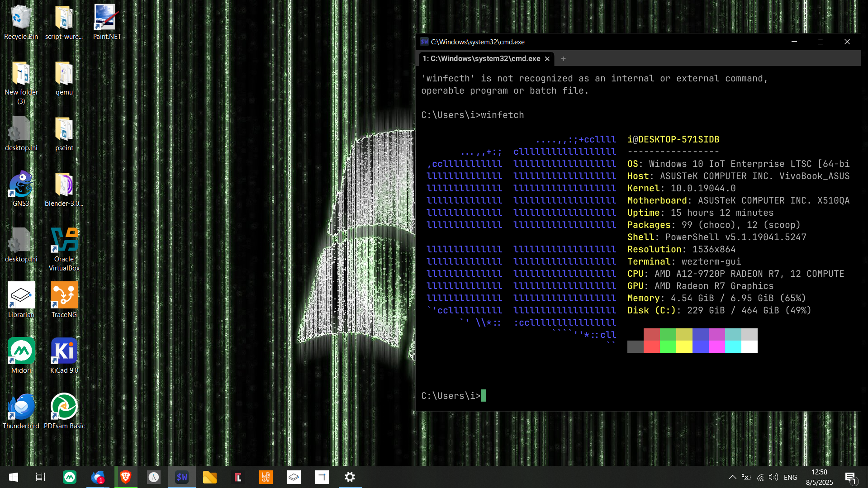Image resolution: width=868 pixels, height=488 pixels.
Task: Switch to Midori in the taskbar
Action: (x=69, y=477)
